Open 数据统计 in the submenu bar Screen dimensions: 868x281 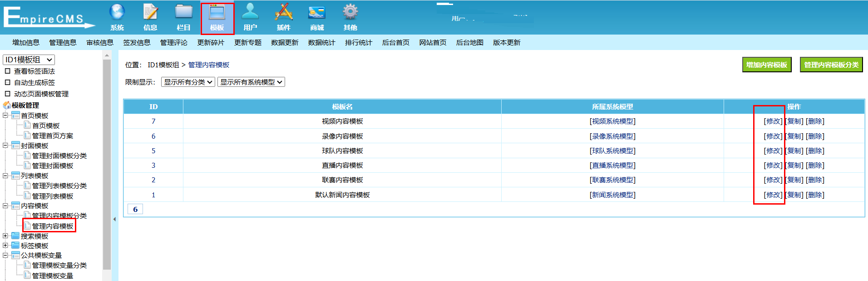[321, 43]
